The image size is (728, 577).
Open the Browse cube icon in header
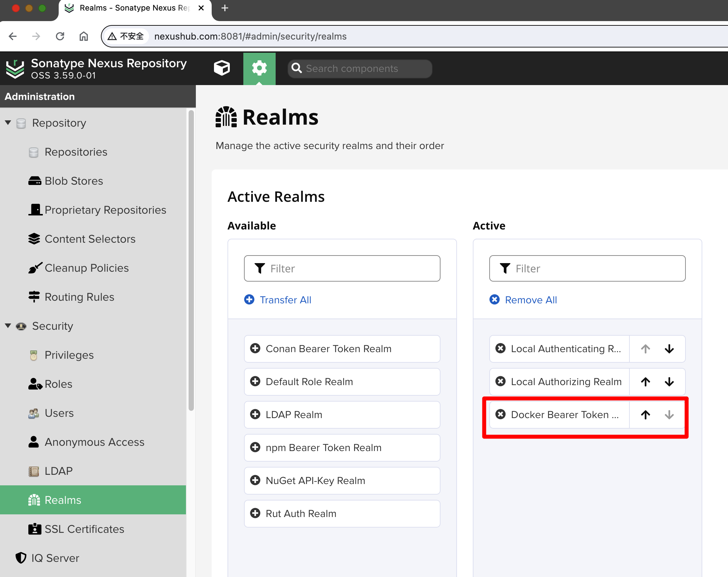222,68
